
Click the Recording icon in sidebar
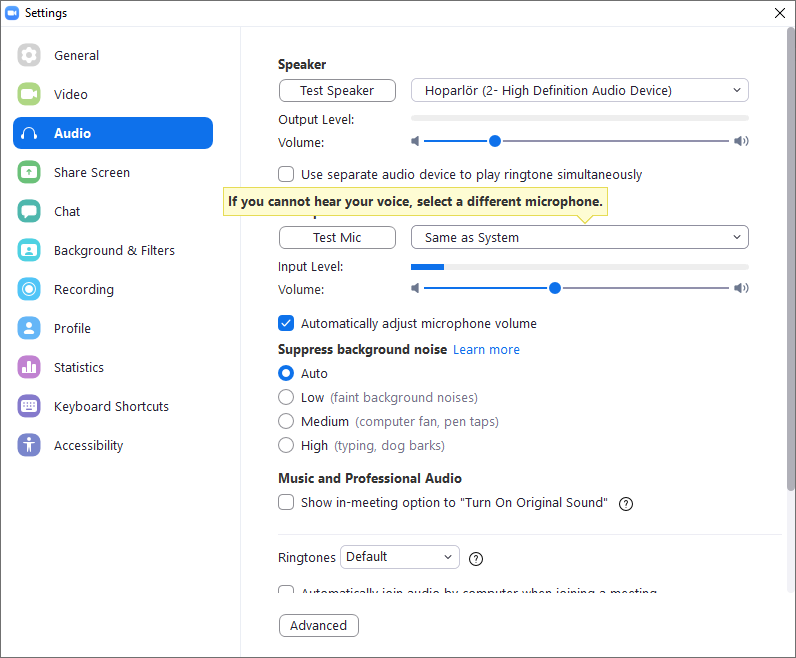click(29, 290)
